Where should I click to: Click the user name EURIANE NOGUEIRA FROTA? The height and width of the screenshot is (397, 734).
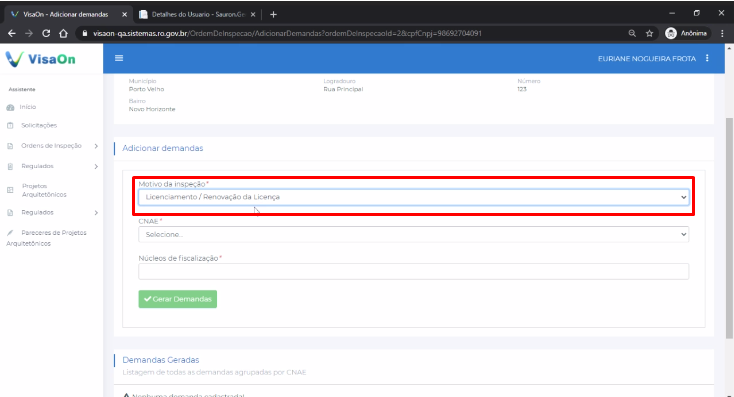pos(646,59)
